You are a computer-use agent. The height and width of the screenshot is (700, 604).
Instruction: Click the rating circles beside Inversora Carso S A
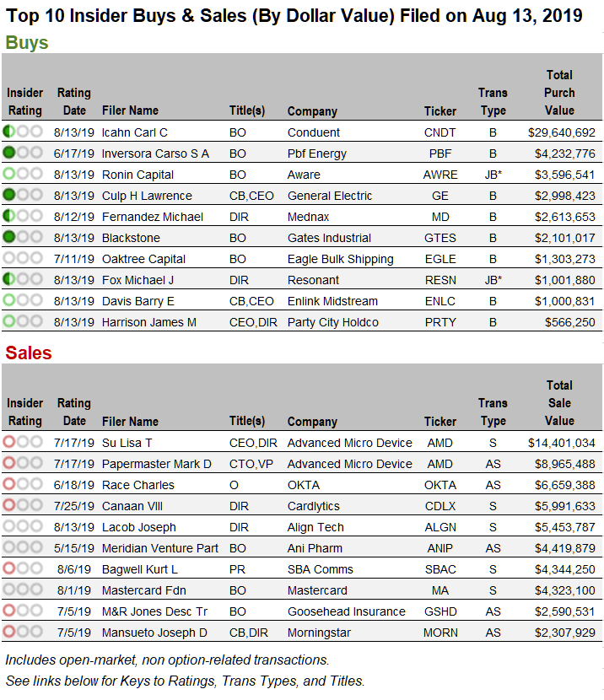point(23,153)
